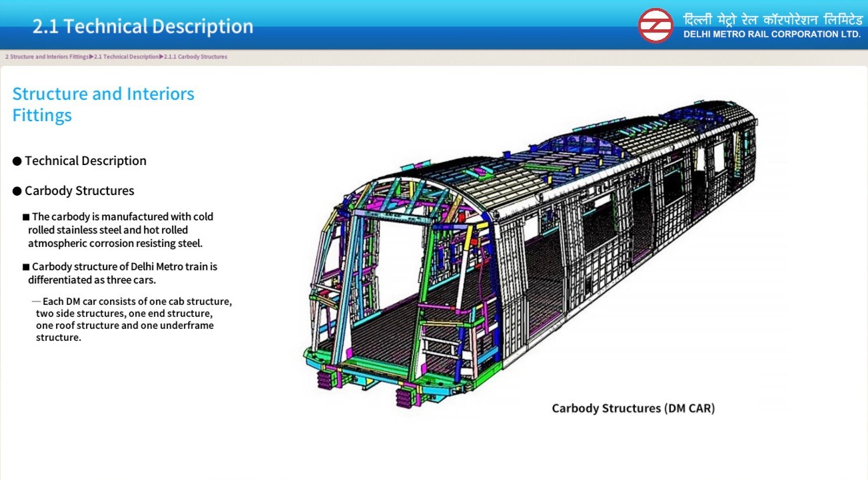Click the square bullet before 'The carbody is manufactured'
This screenshot has height=480, width=868.
click(x=26, y=217)
